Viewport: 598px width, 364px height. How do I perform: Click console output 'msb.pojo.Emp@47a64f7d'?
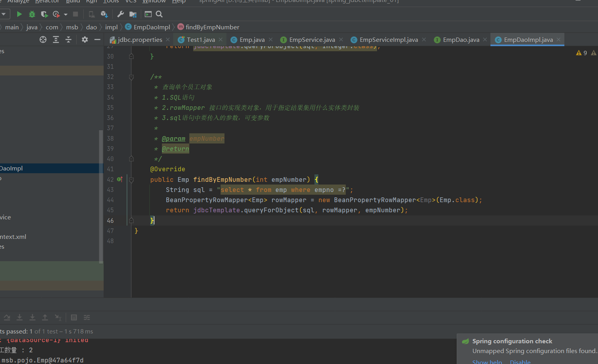tap(42, 360)
